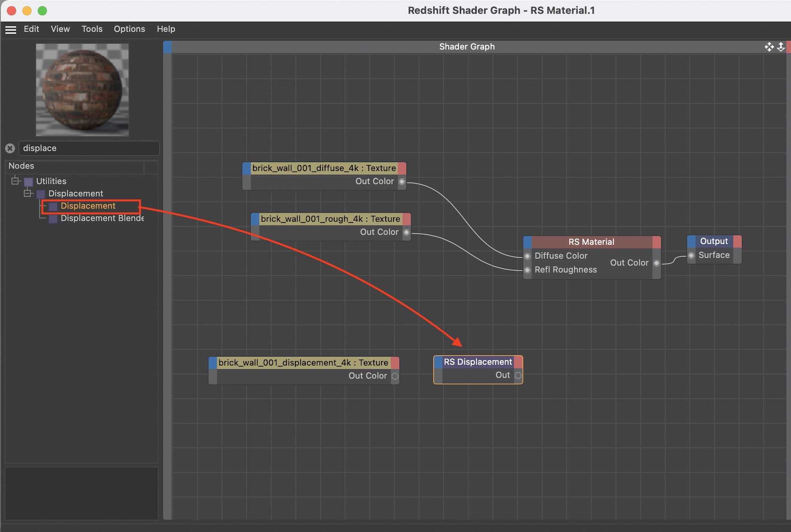
Task: Click the RS Displacement Out port
Action: tap(518, 375)
